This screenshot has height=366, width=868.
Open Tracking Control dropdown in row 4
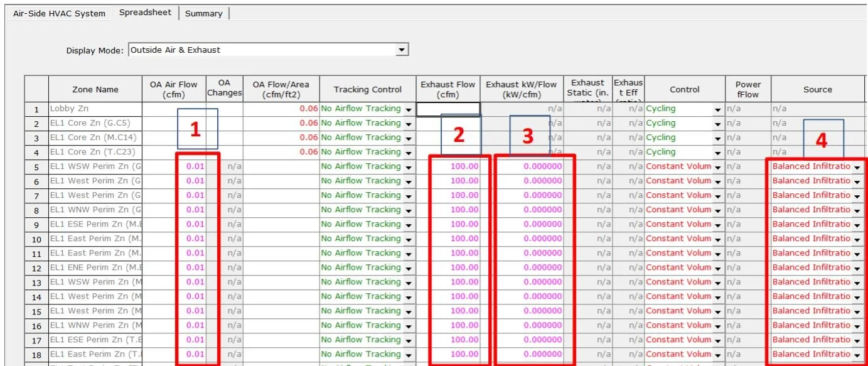click(409, 153)
